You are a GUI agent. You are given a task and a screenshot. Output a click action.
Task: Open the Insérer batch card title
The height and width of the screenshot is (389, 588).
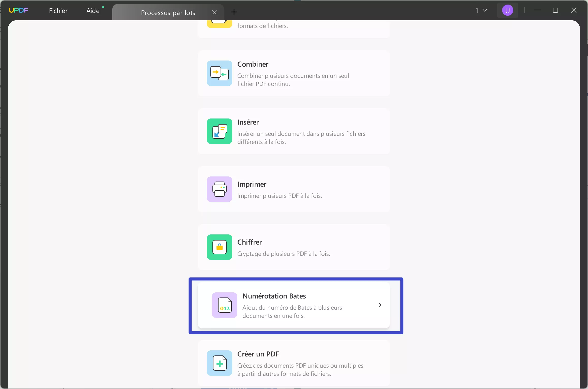pos(248,122)
